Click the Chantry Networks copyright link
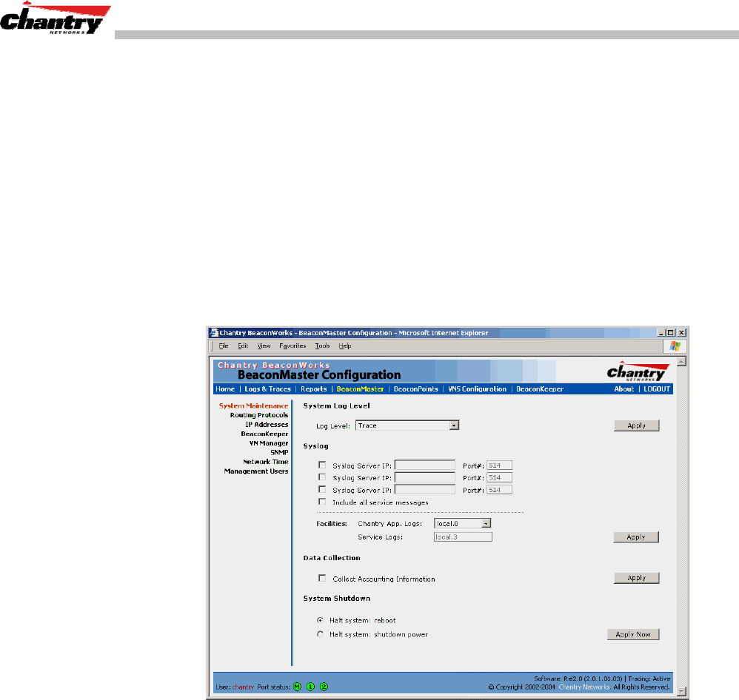This screenshot has height=700, width=739. 584,687
